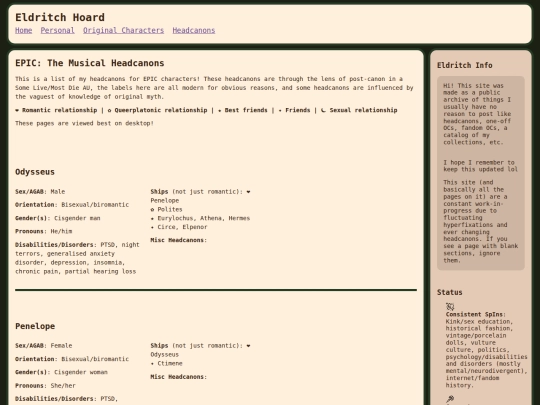The height and width of the screenshot is (405, 540).
Task: Click Penelope's Sex/AGAB value Female
Action: pyautogui.click(x=61, y=346)
